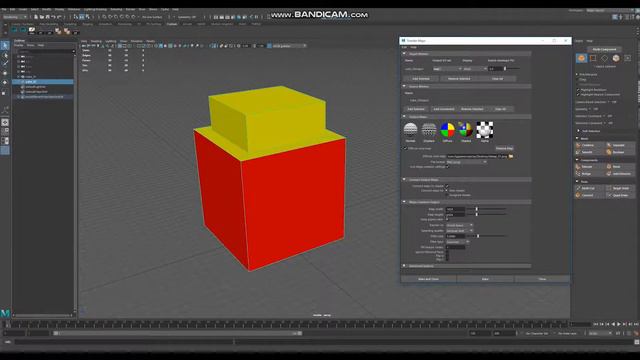
Task: Click Add Selected under Target Meshes
Action: pyautogui.click(x=421, y=79)
